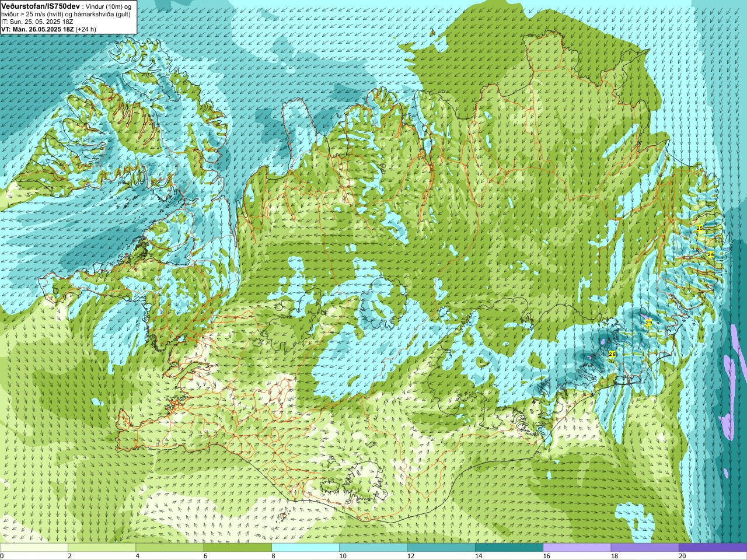Select the 10–12 m/s turquoise legend swatch
This screenshot has width=747, height=560.
(x=373, y=548)
